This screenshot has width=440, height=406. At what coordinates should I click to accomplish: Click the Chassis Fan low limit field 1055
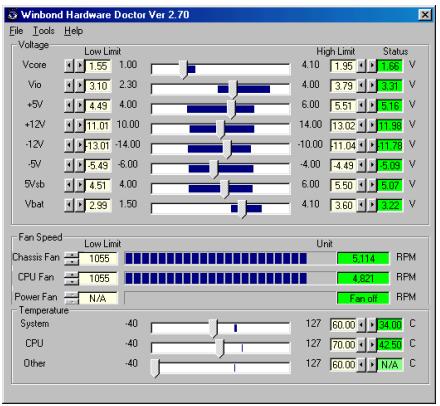pos(98,258)
